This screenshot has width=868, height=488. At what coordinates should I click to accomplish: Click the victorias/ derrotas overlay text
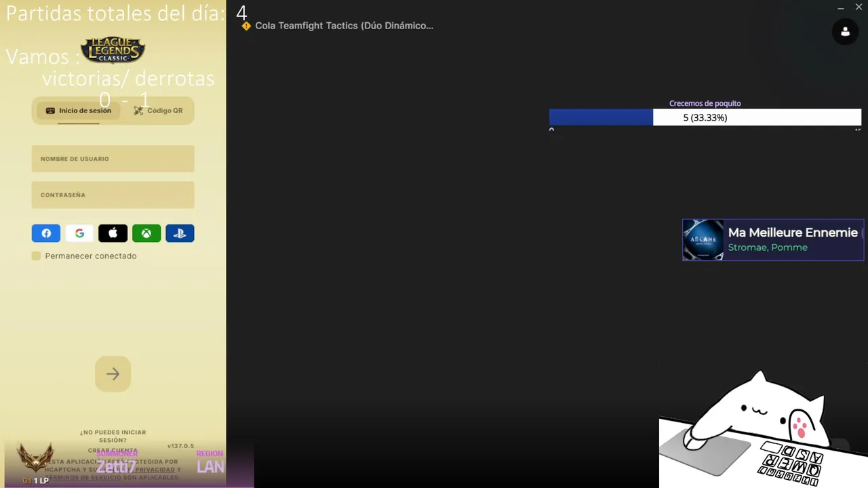128,79
